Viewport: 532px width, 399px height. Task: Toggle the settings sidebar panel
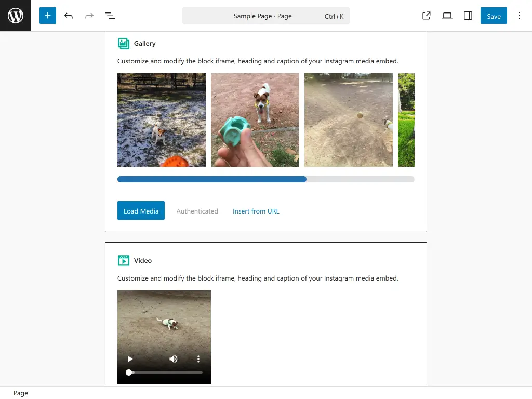[468, 16]
